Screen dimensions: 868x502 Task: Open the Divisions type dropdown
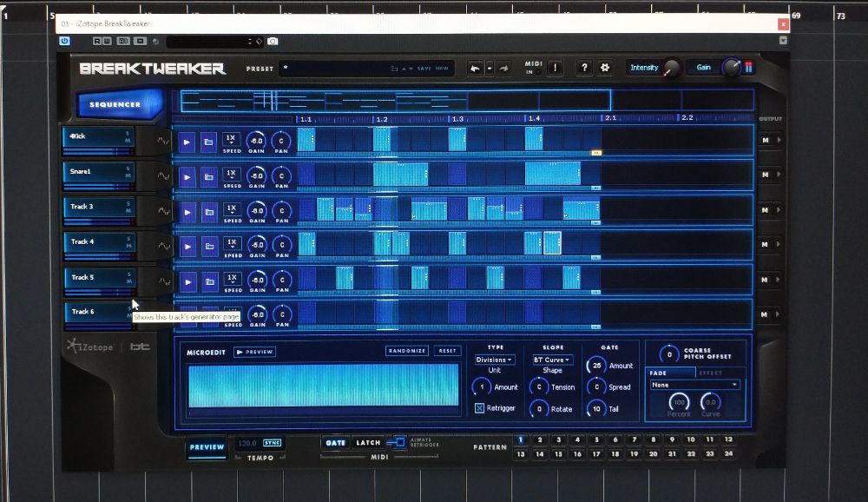point(494,360)
